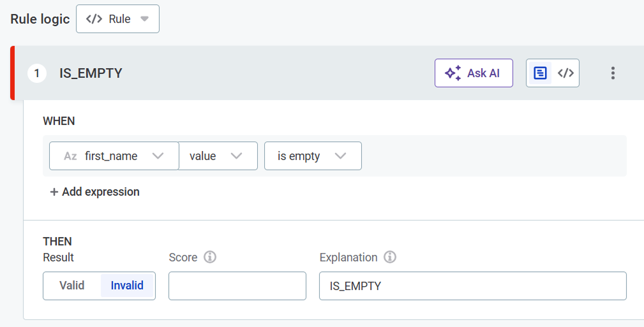This screenshot has width=644, height=327.
Task: Open the Rule logic type dropdown
Action: click(117, 19)
